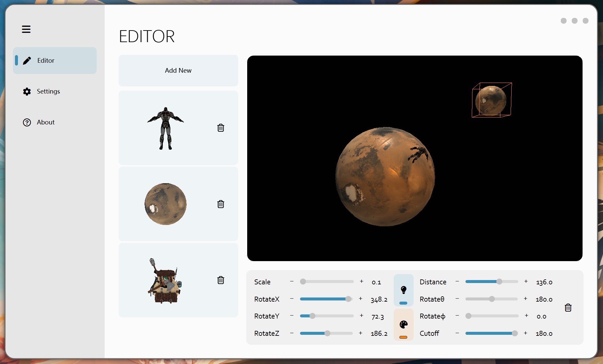Viewport: 603px width, 364px height.
Task: Toggle the color palette panel
Action: (x=403, y=325)
